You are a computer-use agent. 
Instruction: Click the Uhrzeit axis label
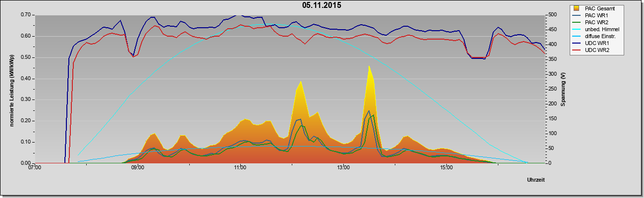(x=536, y=180)
